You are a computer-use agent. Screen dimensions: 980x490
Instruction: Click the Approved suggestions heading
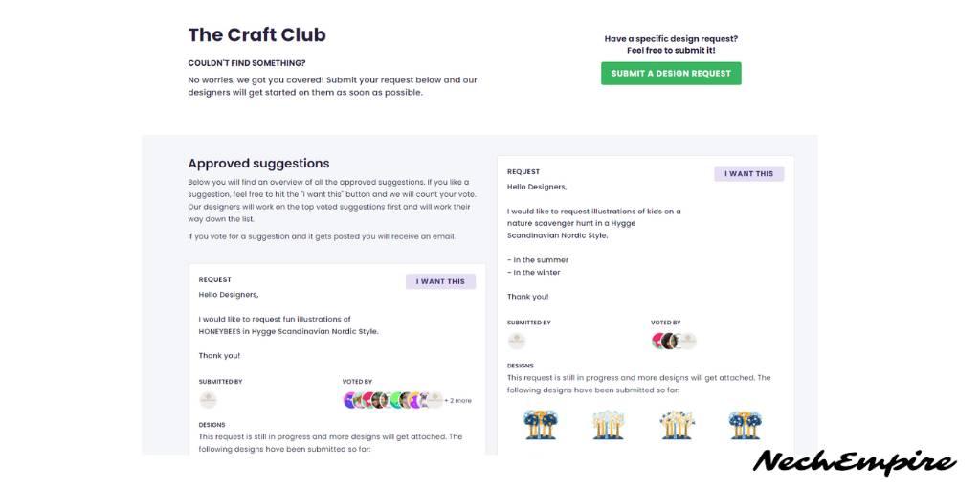(x=258, y=163)
